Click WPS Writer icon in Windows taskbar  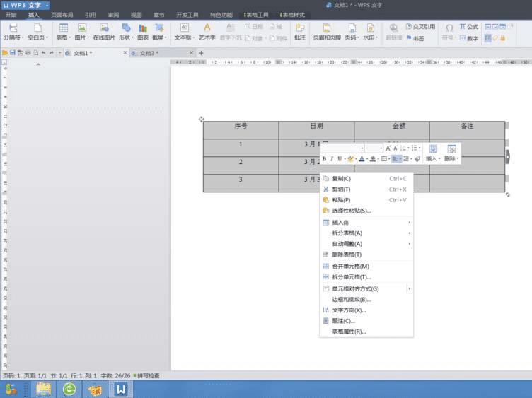[121, 390]
